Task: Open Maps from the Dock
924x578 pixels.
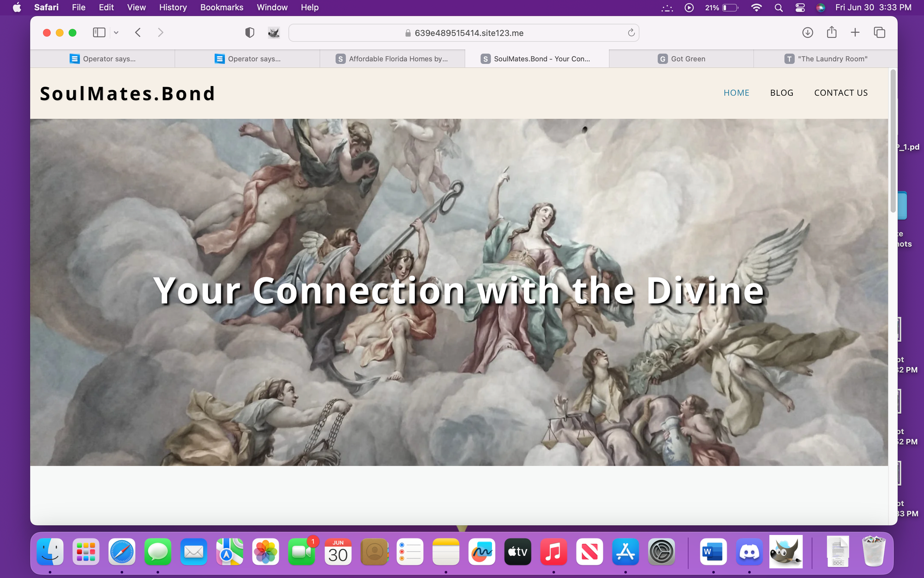Action: click(230, 552)
